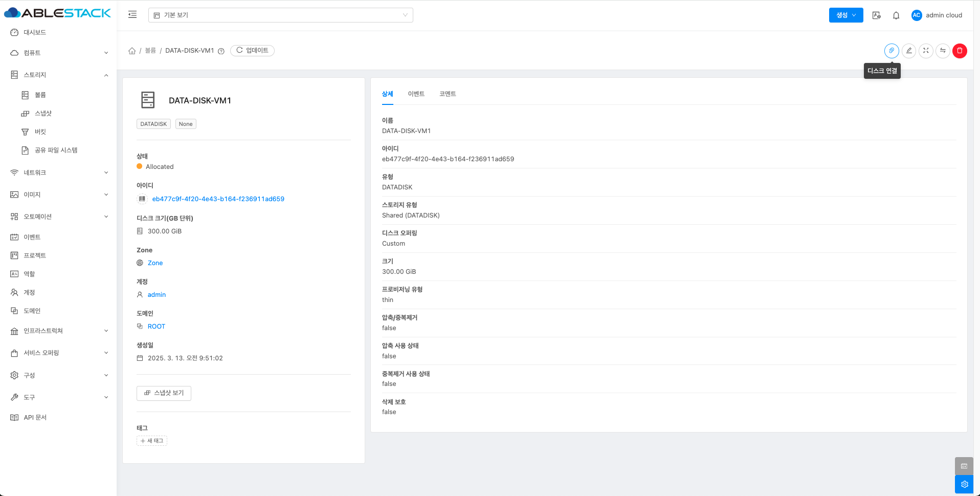Viewport: 980px width, 496px height.
Task: Expand the 네트워크 sidebar menu
Action: (x=58, y=172)
